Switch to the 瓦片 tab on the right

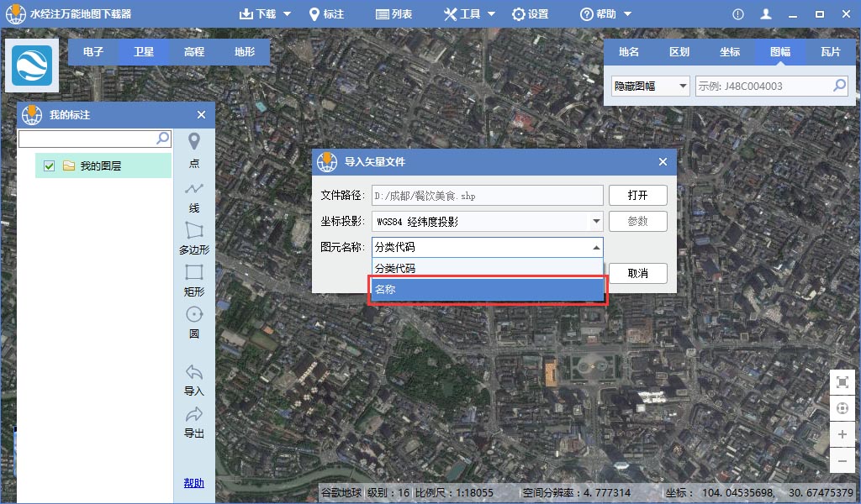pos(832,51)
